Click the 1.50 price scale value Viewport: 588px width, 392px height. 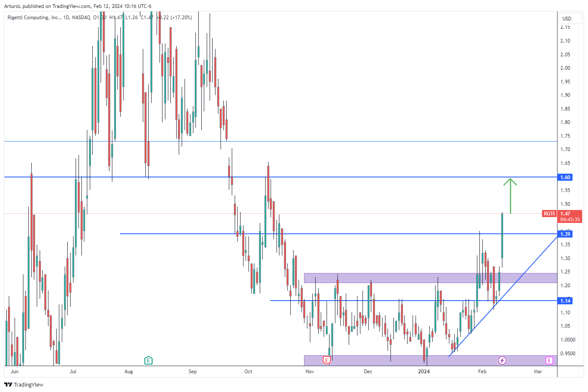tap(565, 204)
